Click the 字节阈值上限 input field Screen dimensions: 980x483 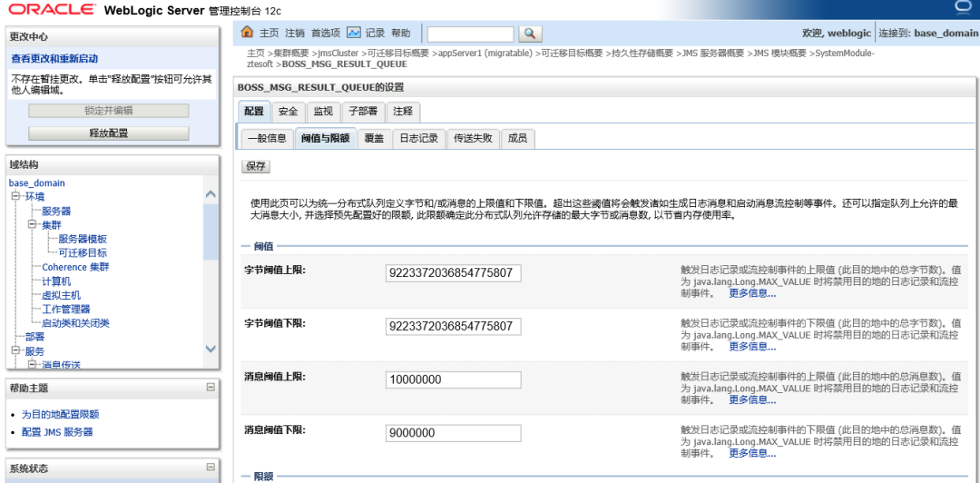[454, 272]
